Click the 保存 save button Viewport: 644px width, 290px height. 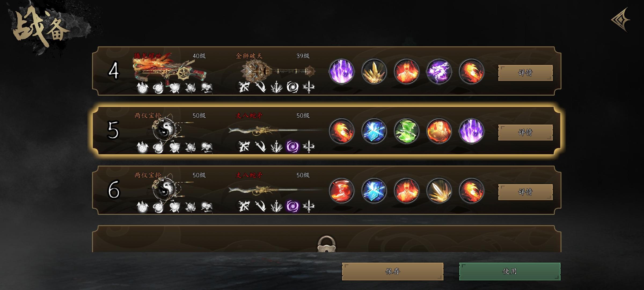click(x=393, y=271)
